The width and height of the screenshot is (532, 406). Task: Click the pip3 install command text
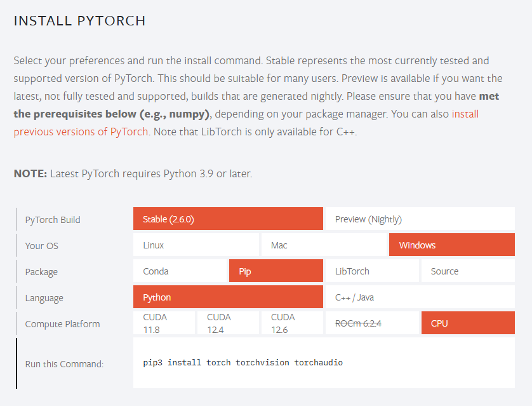point(243,363)
